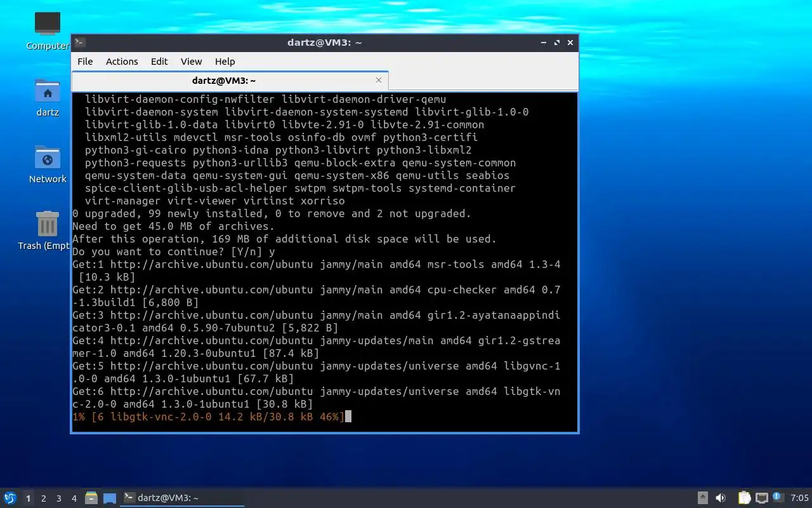Viewport: 812px width, 508px height.
Task: Click the 'Get:4' jammy-updates gir1.2-gstreamer line
Action: tap(317, 347)
